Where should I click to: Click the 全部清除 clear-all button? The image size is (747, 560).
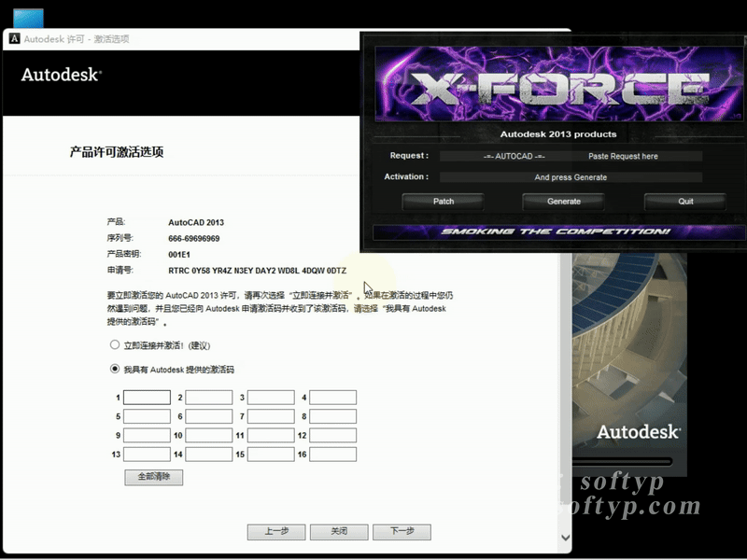pos(153,477)
